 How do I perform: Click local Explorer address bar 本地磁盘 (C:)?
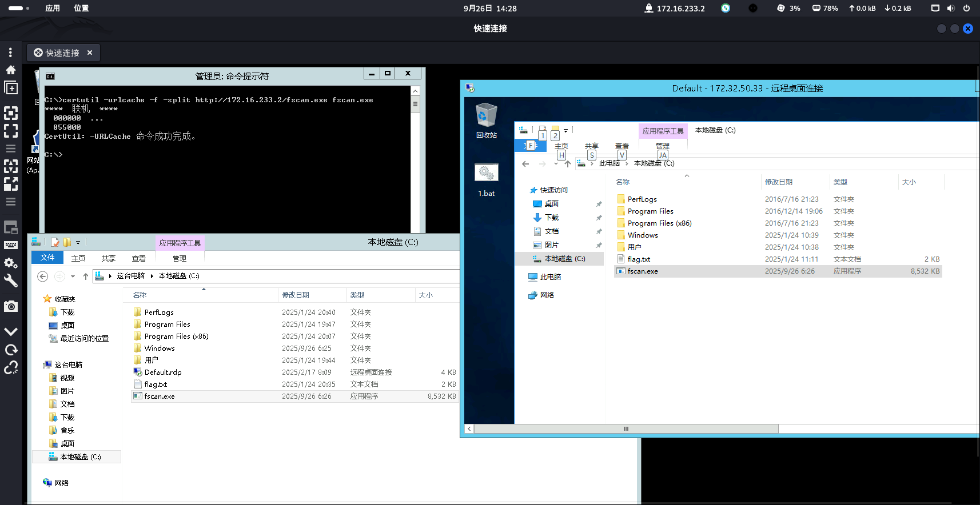coord(179,276)
